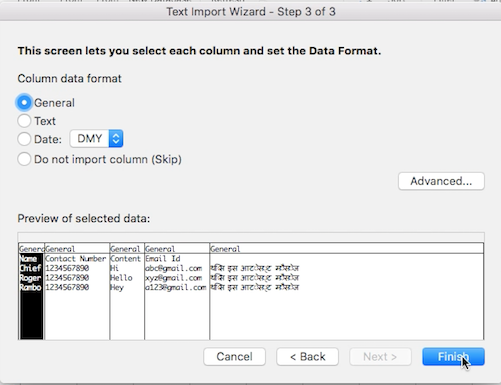Click the abc@gmail.com preview cell

[x=174, y=268]
